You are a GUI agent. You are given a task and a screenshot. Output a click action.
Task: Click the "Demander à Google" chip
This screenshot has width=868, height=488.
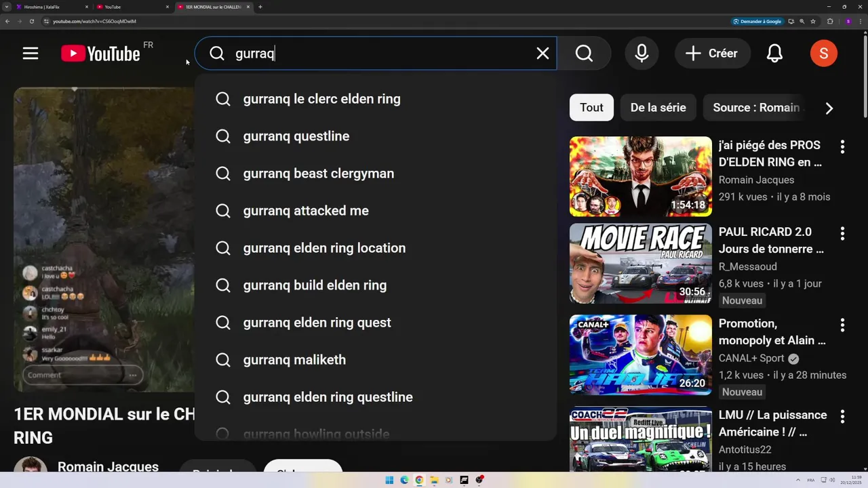pos(758,21)
